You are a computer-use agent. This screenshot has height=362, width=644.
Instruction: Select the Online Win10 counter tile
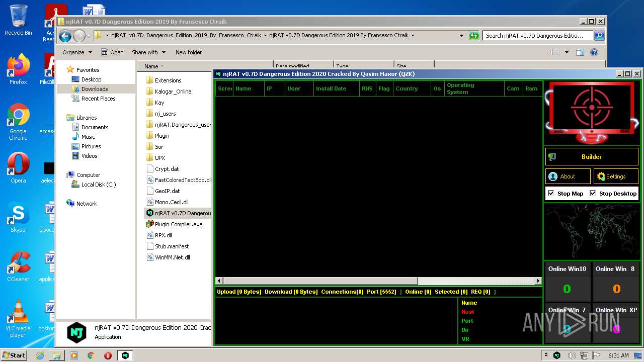point(567,282)
